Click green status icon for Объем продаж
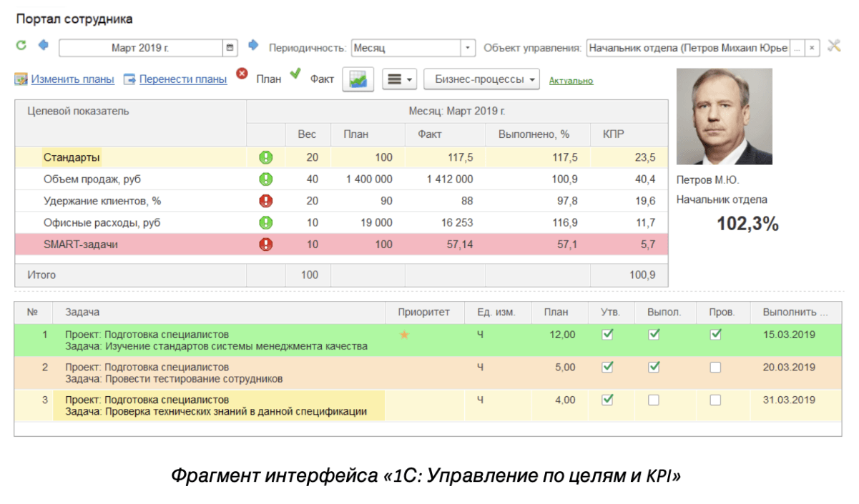859x504 pixels. coord(266,179)
